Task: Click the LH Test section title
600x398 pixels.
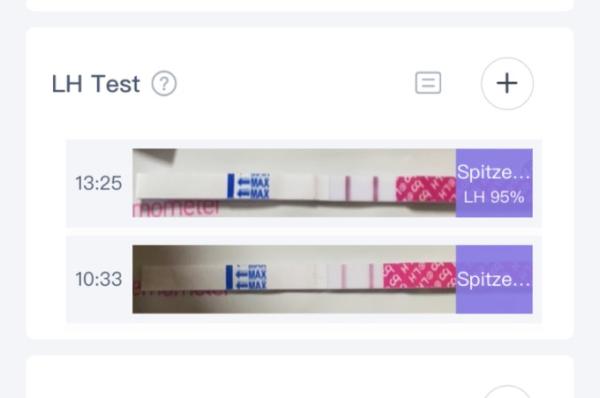Action: (x=96, y=84)
